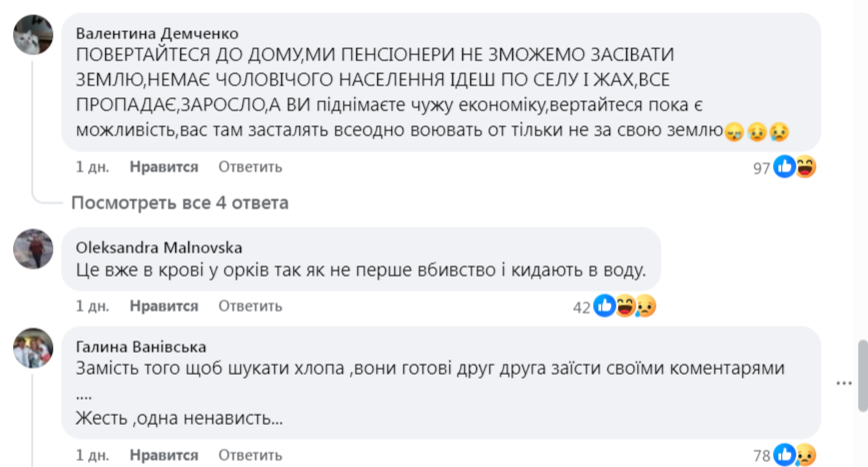Open Валентина Демченко's profile name link
This screenshot has width=868, height=467.
pyautogui.click(x=157, y=32)
